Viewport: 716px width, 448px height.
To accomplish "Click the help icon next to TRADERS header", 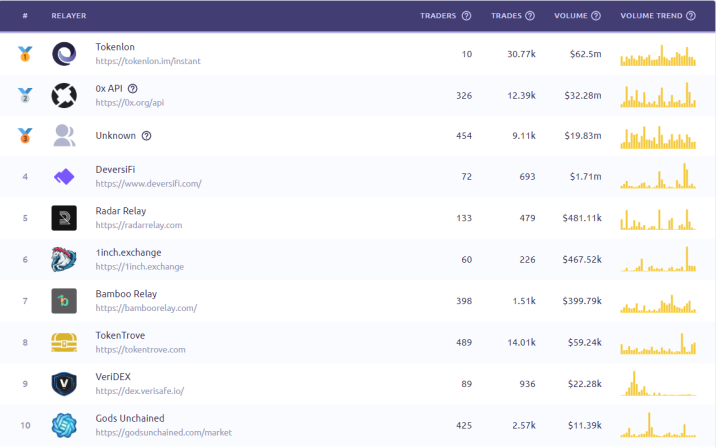I will 466,16.
